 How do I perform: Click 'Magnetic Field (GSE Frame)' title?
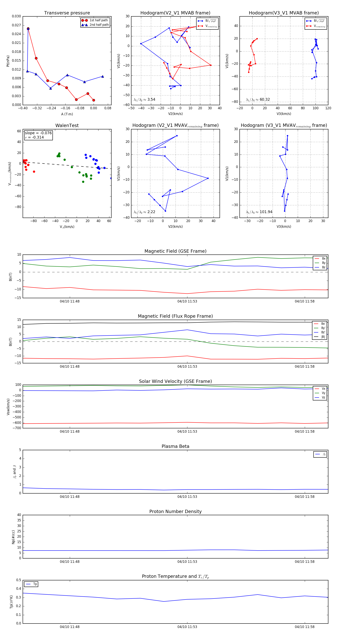pyautogui.click(x=175, y=251)
